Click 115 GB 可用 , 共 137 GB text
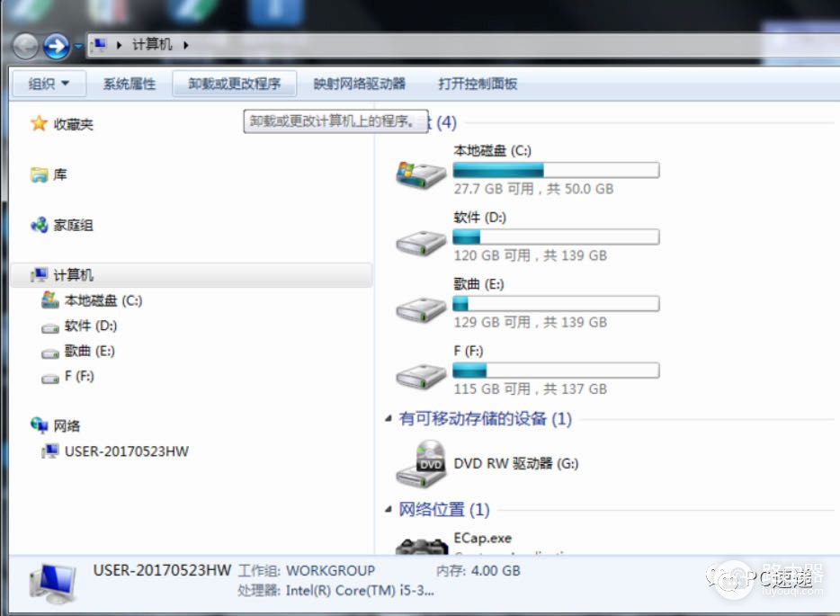The width and height of the screenshot is (840, 616). (x=531, y=388)
